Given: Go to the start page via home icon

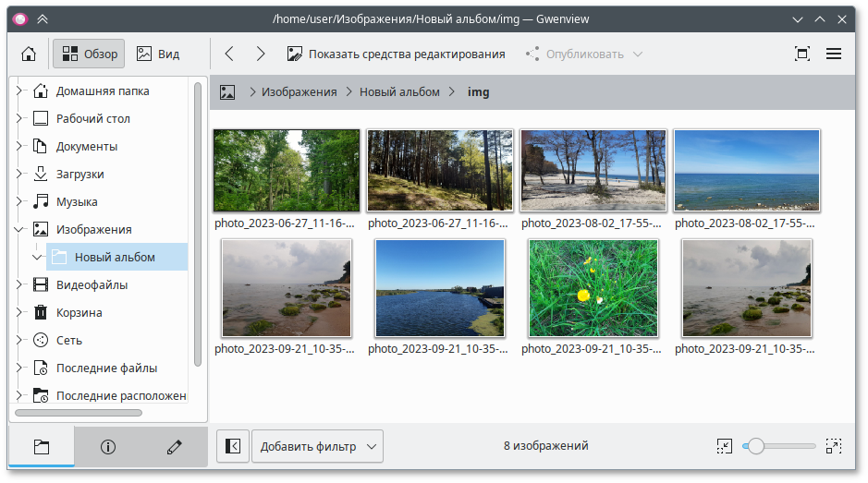Looking at the screenshot, I should (29, 54).
